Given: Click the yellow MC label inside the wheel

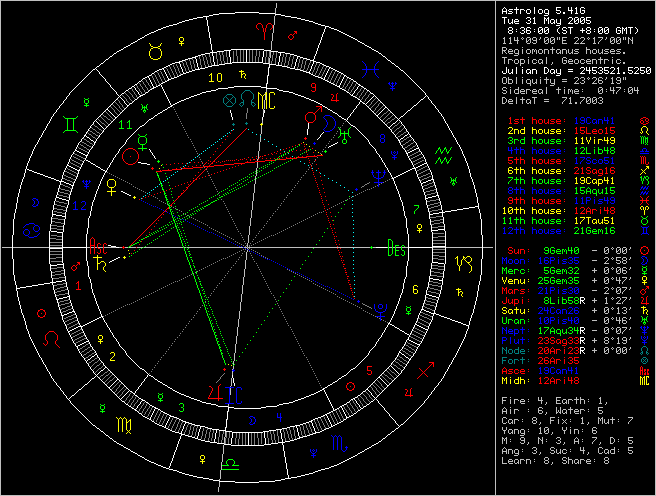Looking at the screenshot, I should pos(265,100).
